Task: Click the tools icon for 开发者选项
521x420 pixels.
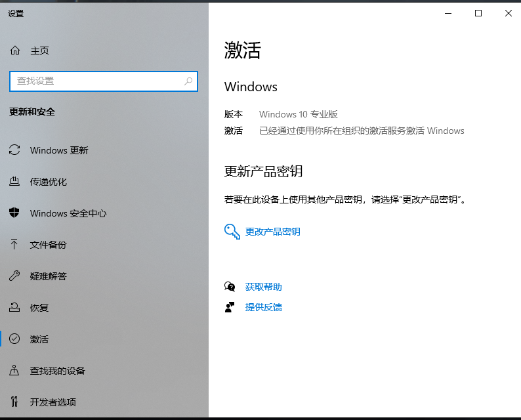Action: point(14,402)
